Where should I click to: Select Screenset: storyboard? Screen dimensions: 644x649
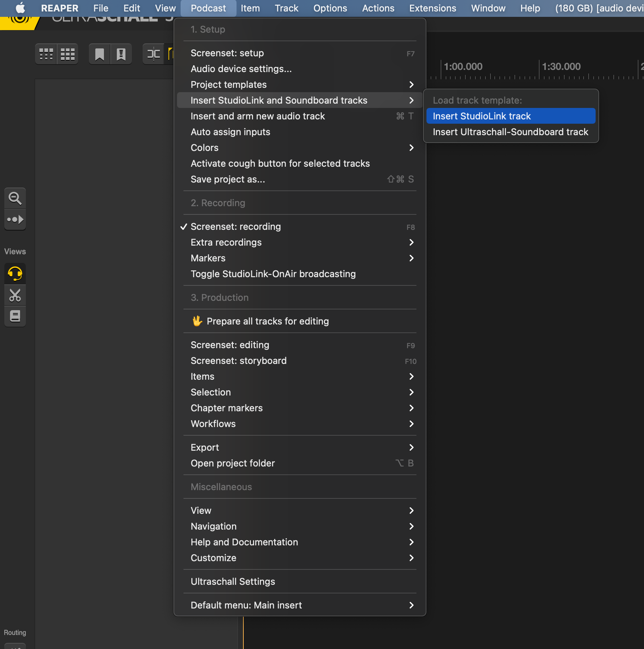point(300,361)
